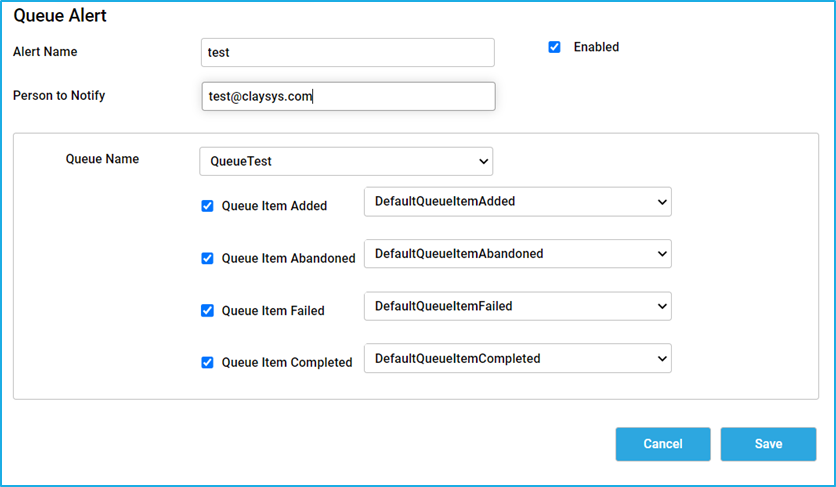Click the Queue Item Completed label

(x=287, y=363)
